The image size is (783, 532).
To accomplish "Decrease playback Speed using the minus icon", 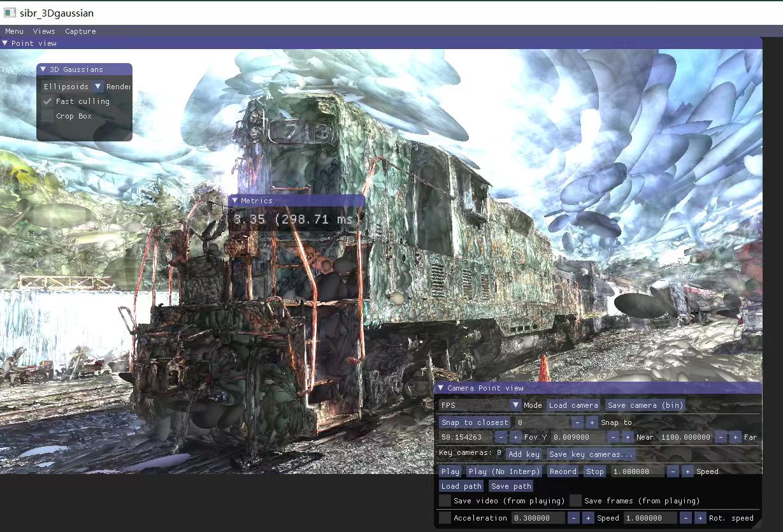I will pos(673,471).
